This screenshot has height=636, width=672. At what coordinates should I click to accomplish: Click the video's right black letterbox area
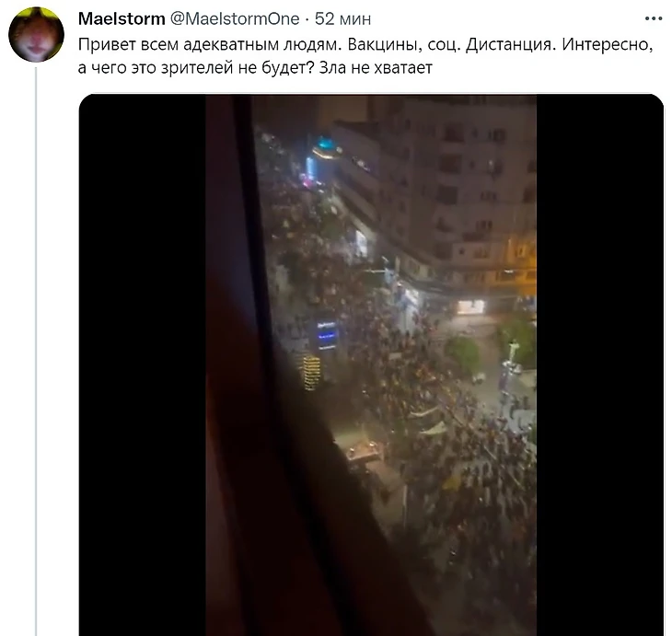600,364
